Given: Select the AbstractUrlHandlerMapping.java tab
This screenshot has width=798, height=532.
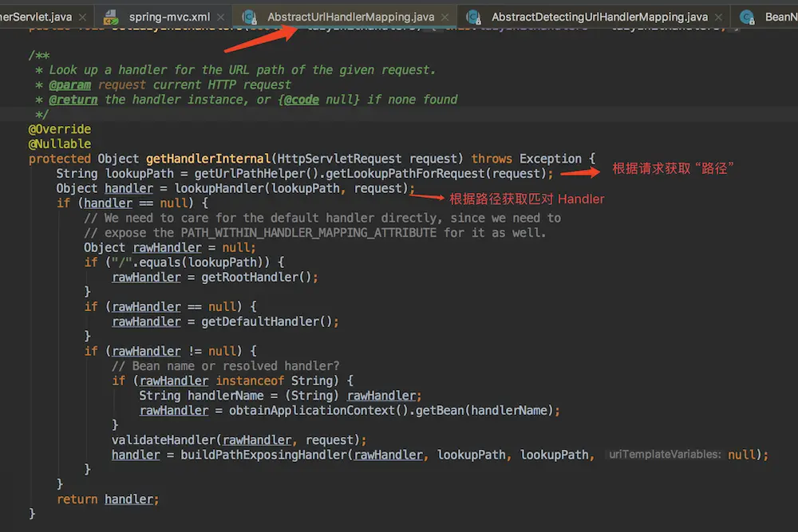Looking at the screenshot, I should tap(350, 17).
